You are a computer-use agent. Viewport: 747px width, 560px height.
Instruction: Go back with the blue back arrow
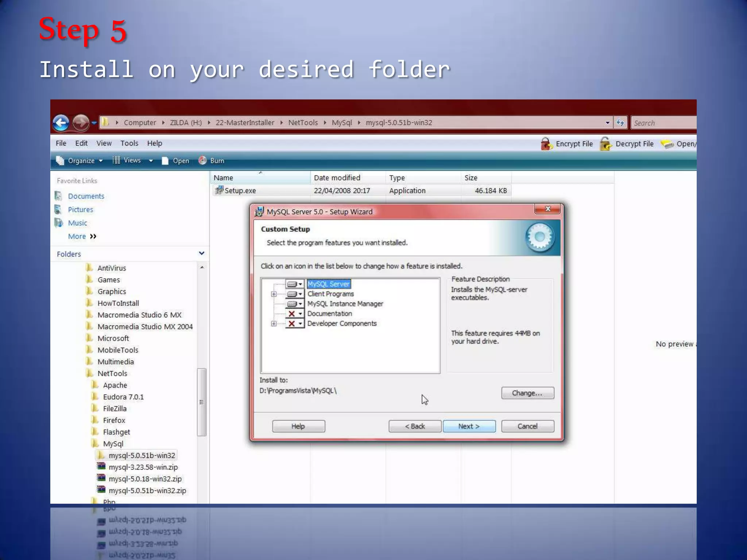(x=61, y=123)
